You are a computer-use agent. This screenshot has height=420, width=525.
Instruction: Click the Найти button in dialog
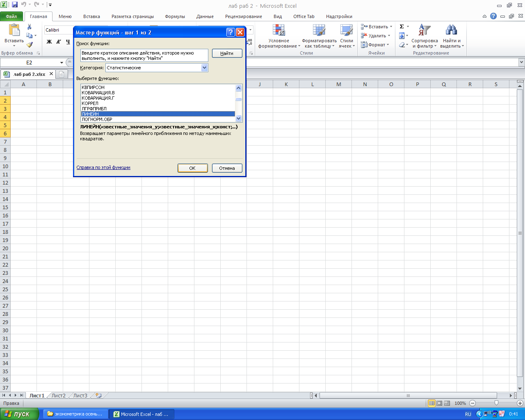[227, 53]
